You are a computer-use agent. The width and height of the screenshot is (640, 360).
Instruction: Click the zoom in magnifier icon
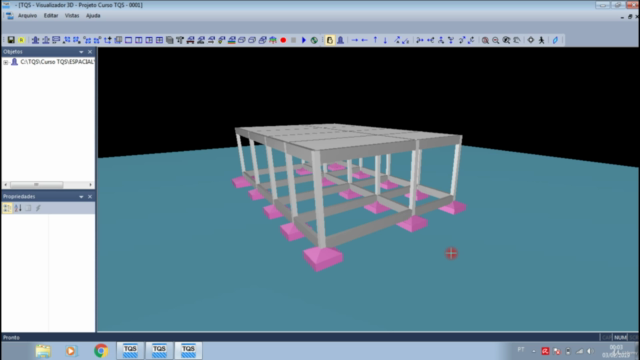tap(485, 40)
